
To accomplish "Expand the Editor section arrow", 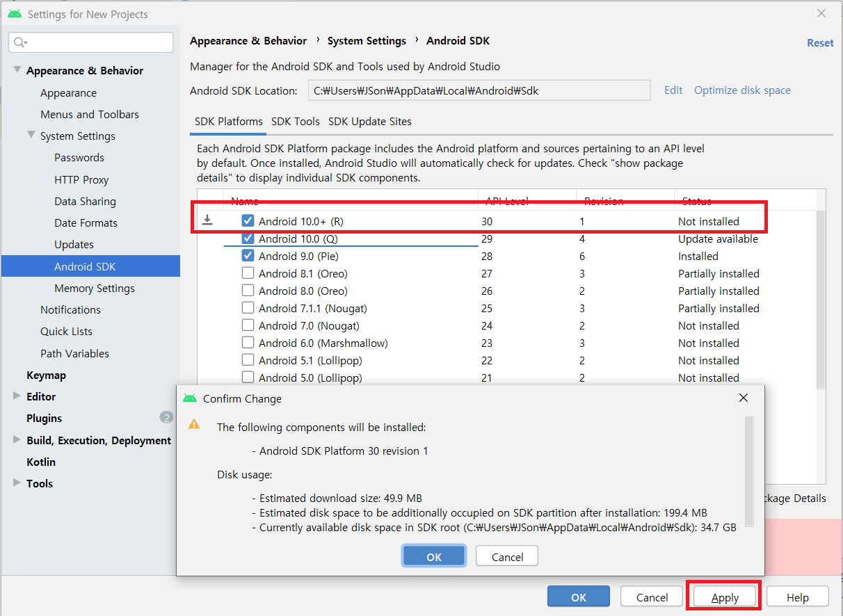I will 17,396.
